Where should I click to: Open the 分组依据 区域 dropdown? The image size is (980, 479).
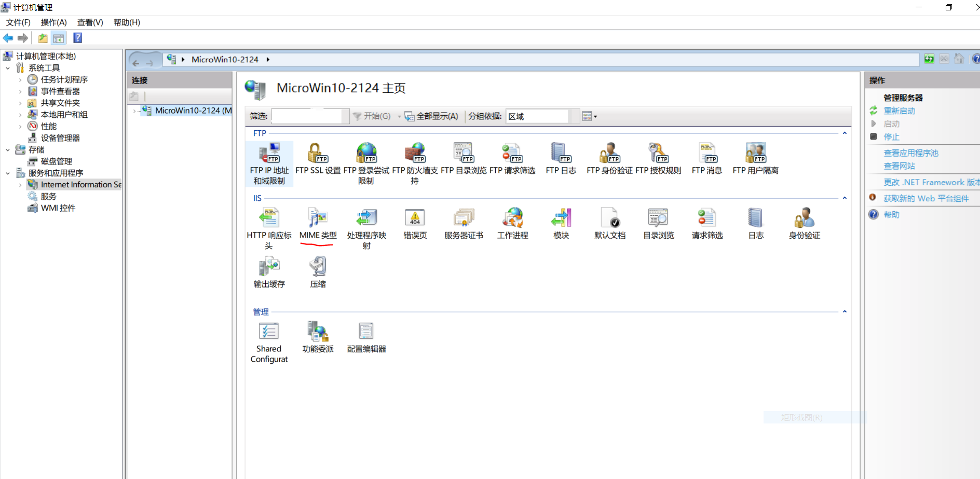542,116
